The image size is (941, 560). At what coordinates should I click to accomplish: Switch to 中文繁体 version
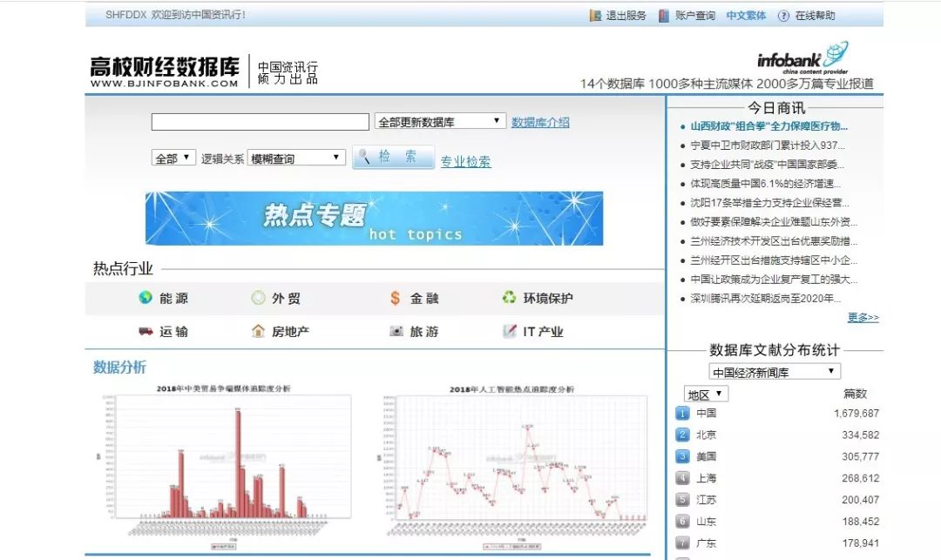[x=746, y=16]
